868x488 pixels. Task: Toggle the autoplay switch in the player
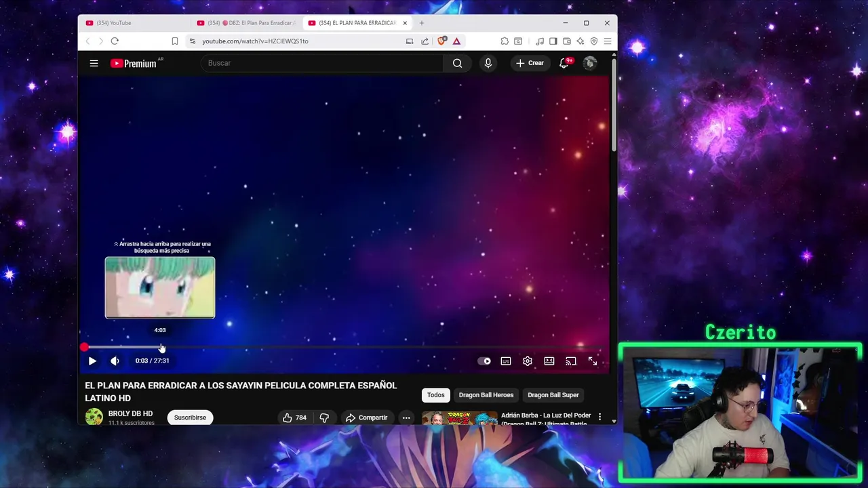484,361
